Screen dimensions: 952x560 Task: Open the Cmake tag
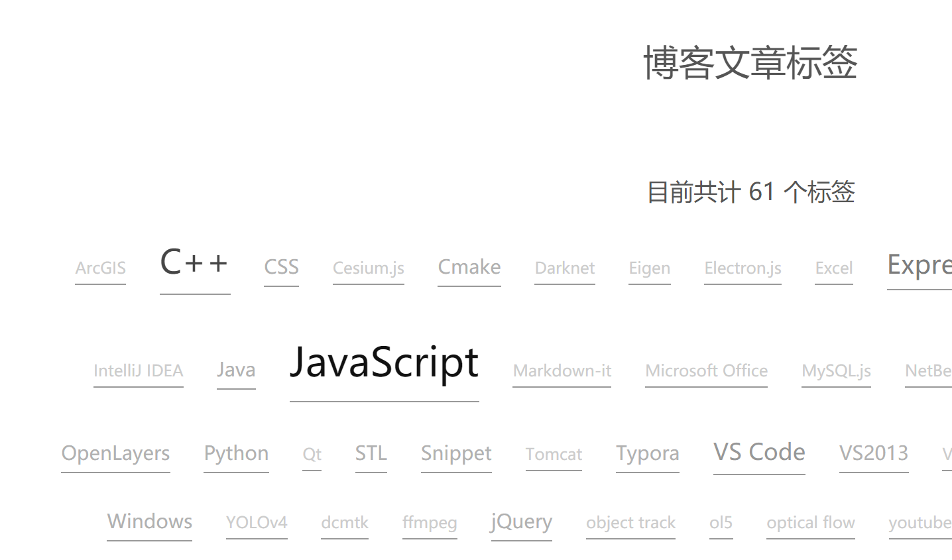point(469,267)
